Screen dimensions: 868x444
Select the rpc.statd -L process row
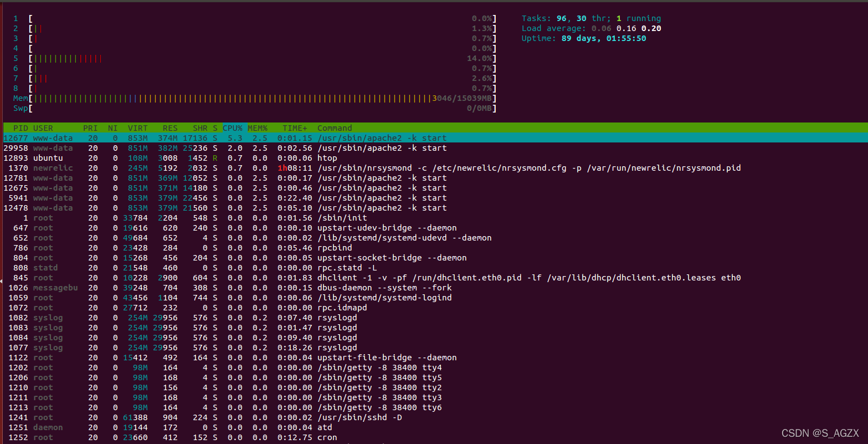coord(435,268)
